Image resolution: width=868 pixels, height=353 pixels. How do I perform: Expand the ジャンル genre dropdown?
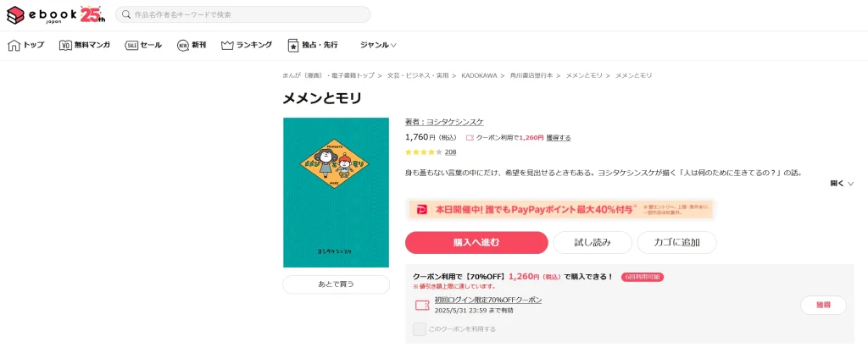(x=378, y=46)
